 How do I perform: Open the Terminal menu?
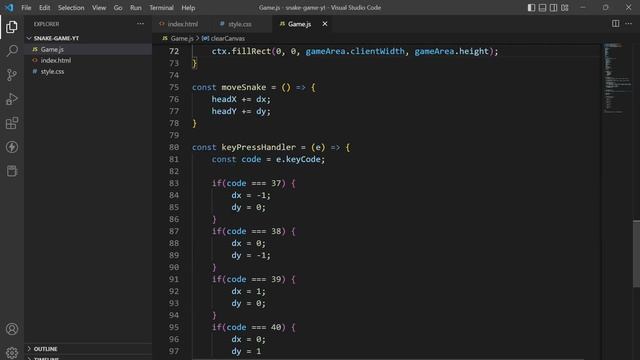click(161, 7)
